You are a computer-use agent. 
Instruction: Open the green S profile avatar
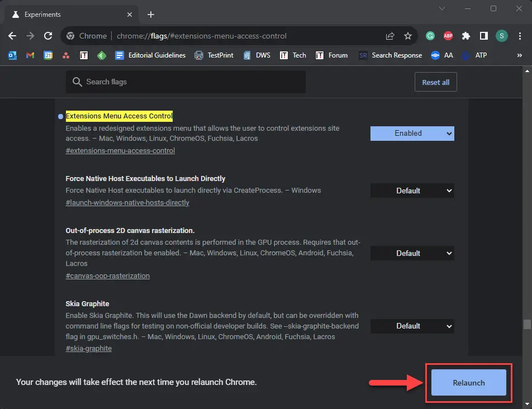coord(502,36)
